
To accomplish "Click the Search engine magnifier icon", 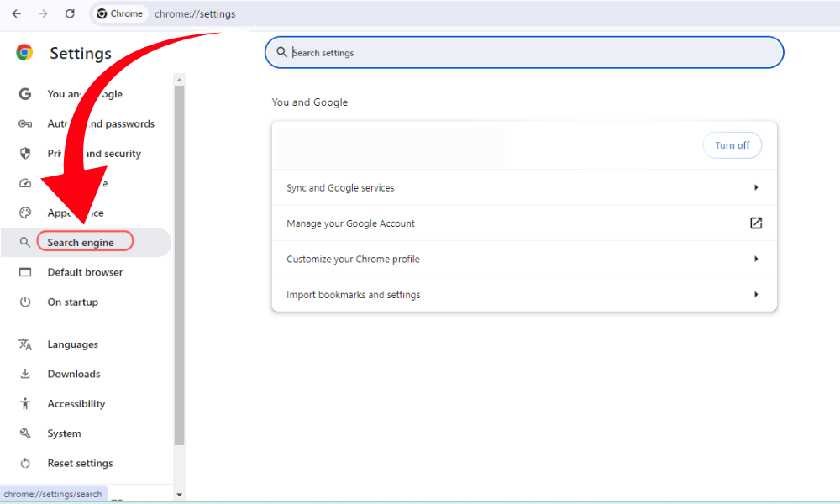I will pyautogui.click(x=24, y=242).
